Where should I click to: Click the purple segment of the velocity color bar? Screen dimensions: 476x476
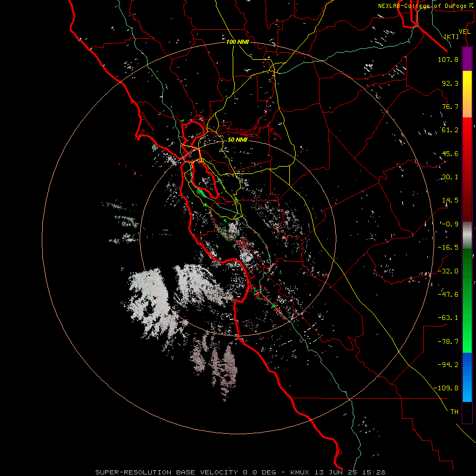pyautogui.click(x=467, y=59)
